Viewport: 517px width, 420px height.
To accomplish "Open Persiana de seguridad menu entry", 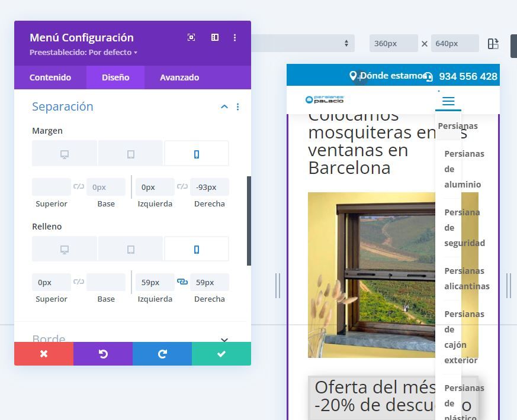I will coord(464,228).
